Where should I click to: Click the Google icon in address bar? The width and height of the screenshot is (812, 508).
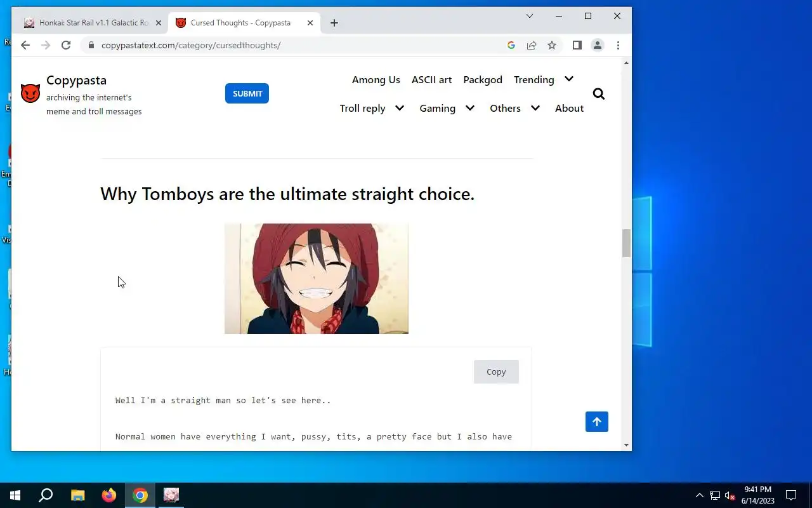pyautogui.click(x=511, y=45)
